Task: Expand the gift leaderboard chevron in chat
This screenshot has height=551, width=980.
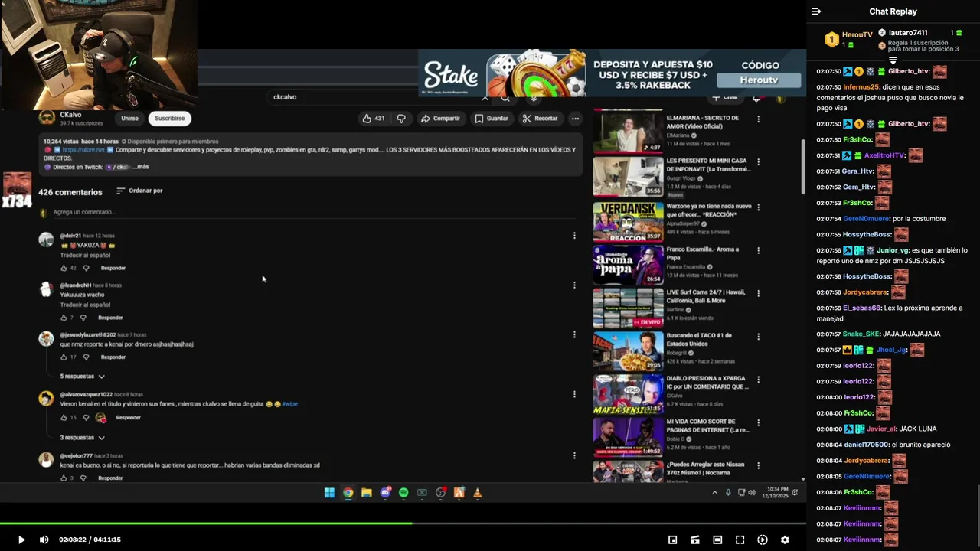Action: coord(893,60)
